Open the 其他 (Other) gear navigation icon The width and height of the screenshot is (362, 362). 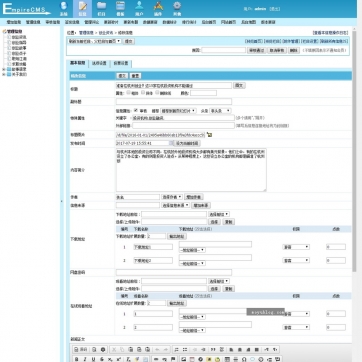(177, 8)
